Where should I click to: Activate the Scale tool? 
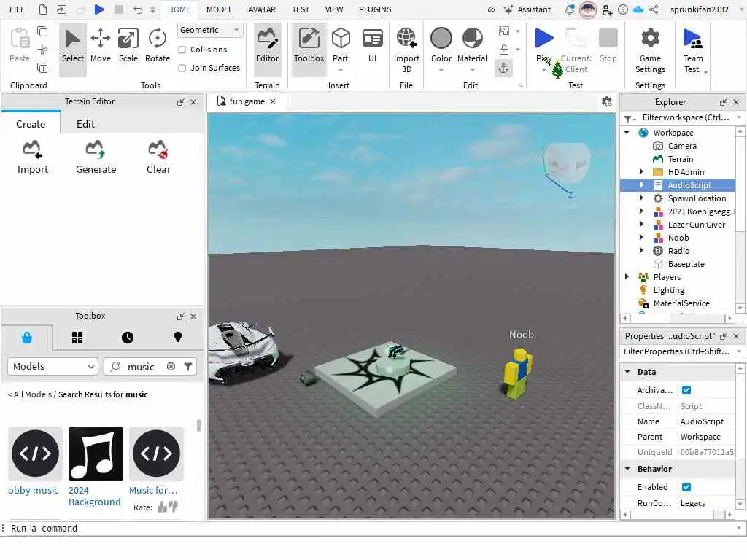coord(128,46)
